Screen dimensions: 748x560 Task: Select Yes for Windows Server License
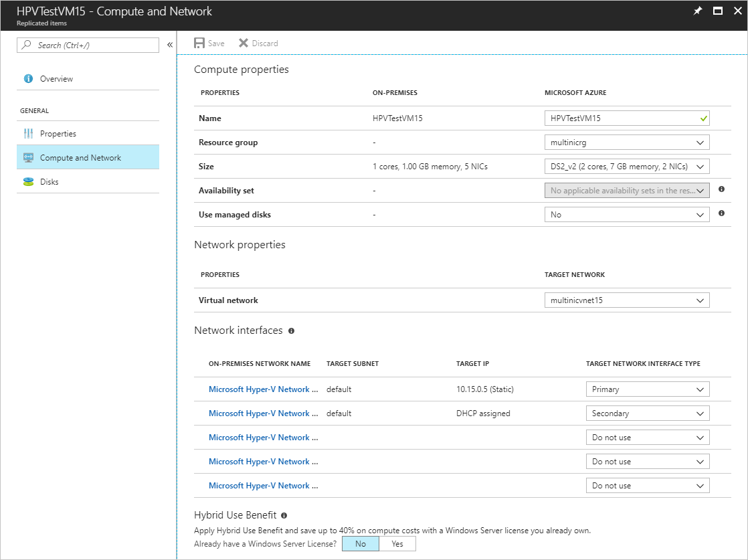tap(397, 544)
